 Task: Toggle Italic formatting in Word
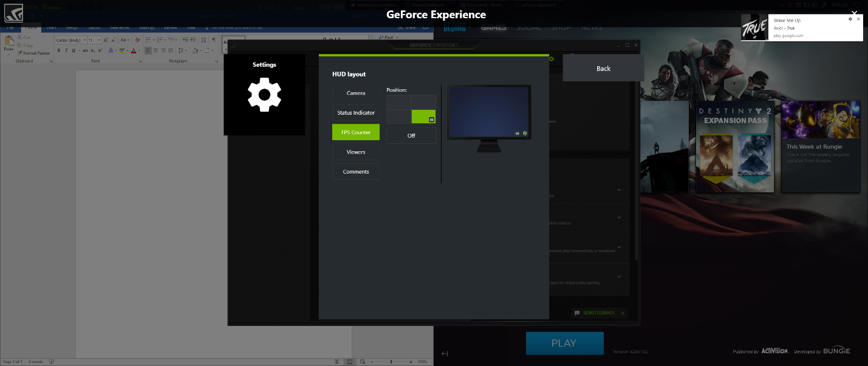point(66,50)
